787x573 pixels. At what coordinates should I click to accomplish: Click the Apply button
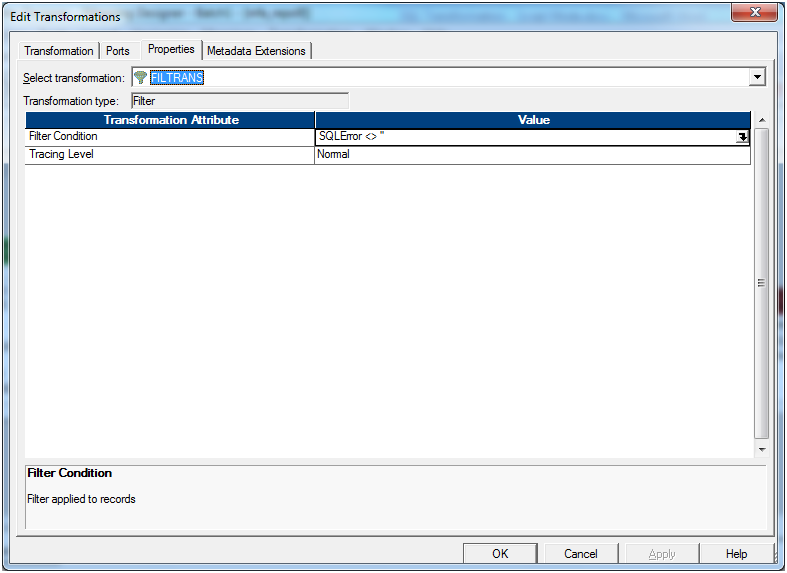(x=662, y=553)
